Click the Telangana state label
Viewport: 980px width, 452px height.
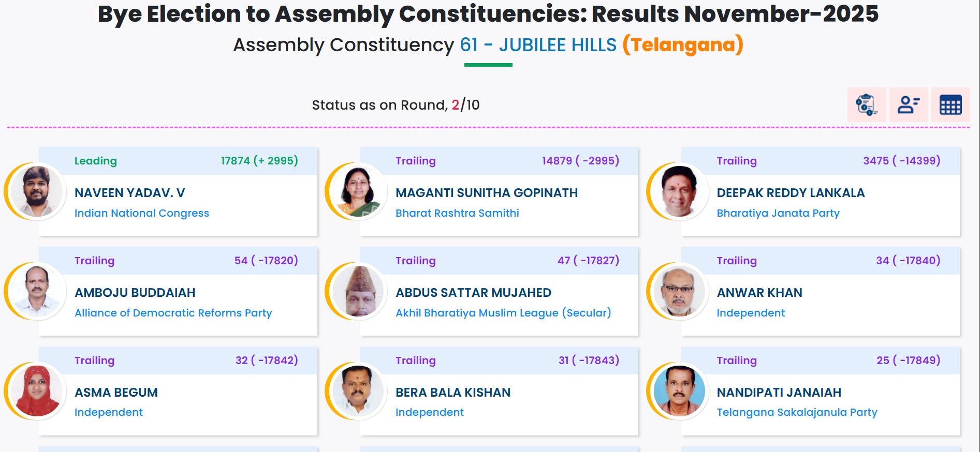pos(682,45)
